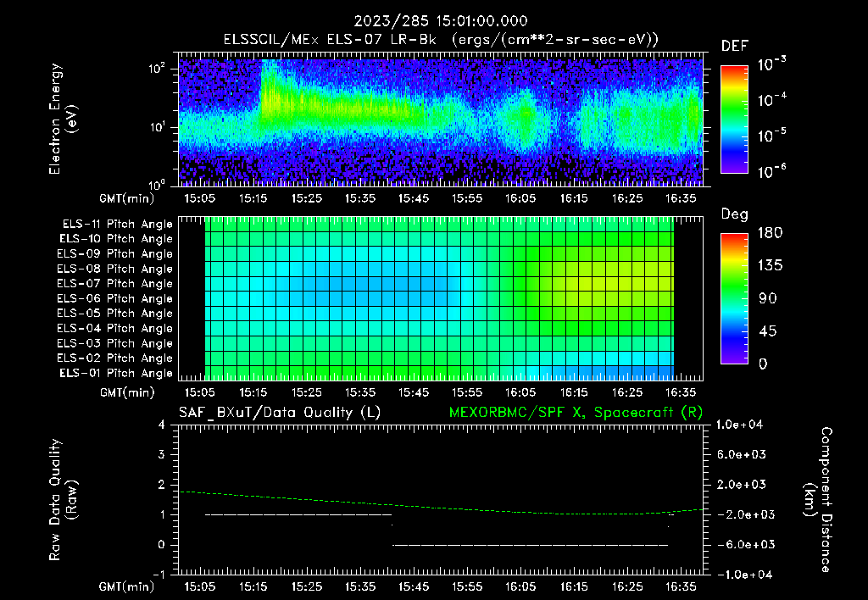Click 'GMT(min)' label under the spectrogram
The image size is (868, 600).
click(x=127, y=198)
